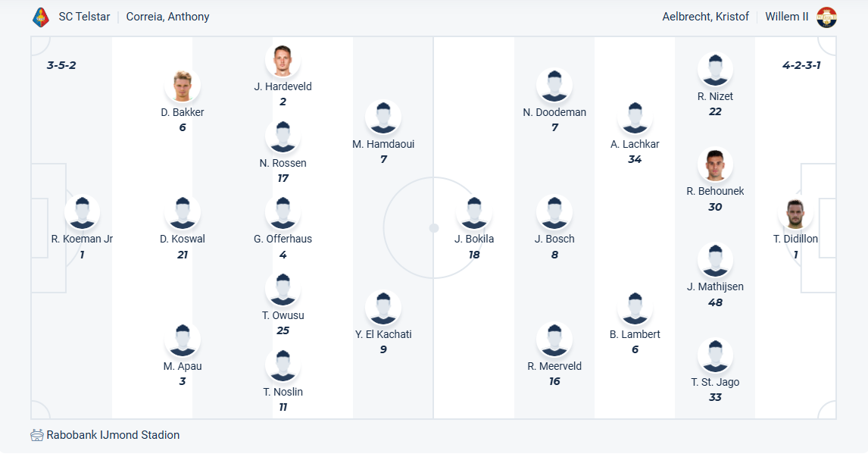
Task: Click the Willem II club crest
Action: click(x=826, y=17)
